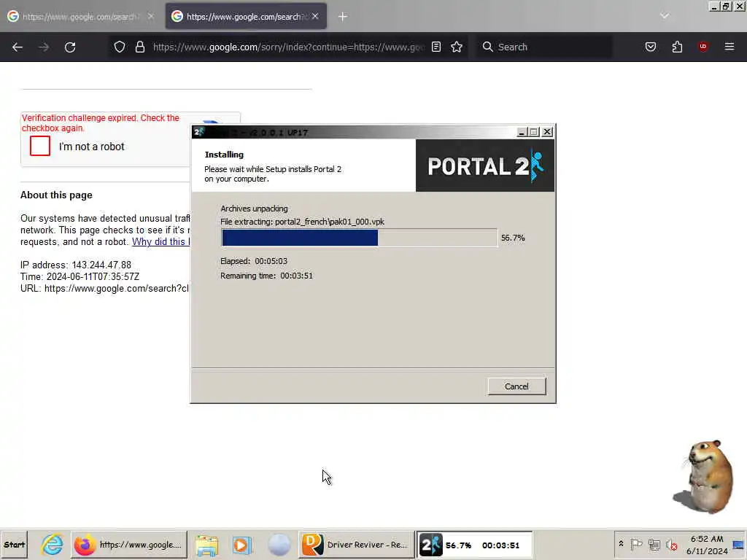
Task: Switch to Firefox Google taskbar button
Action: pyautogui.click(x=129, y=545)
